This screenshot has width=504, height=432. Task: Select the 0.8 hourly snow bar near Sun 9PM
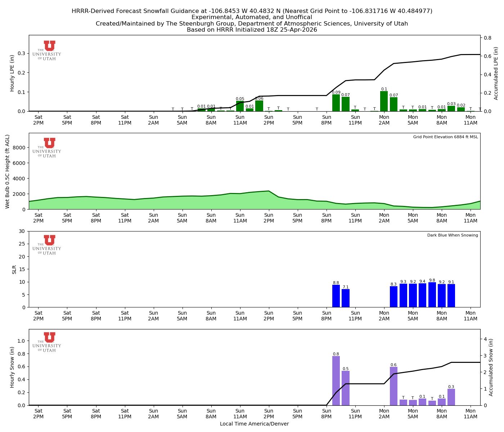point(336,380)
